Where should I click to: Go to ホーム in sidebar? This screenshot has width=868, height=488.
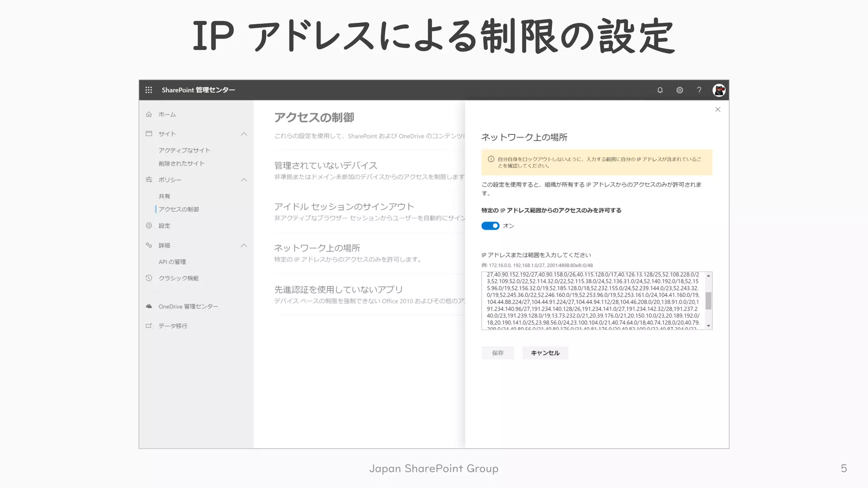[167, 114]
